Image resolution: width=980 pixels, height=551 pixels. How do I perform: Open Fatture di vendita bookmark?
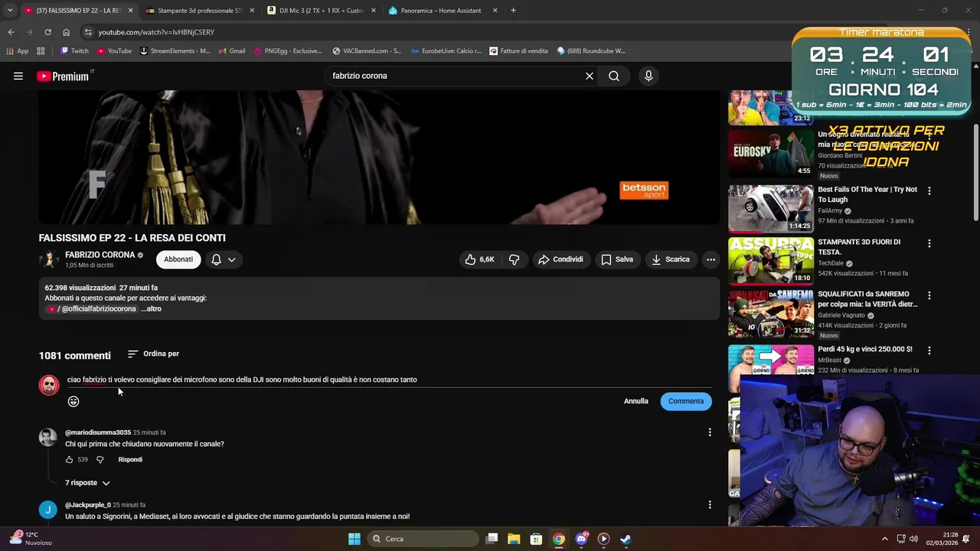[518, 51]
